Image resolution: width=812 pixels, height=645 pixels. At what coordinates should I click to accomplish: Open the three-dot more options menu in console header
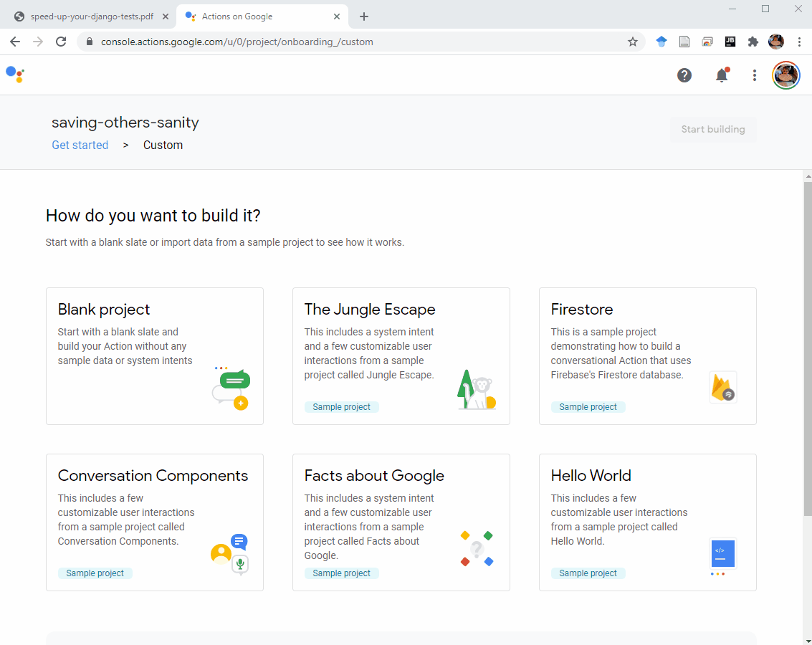[754, 75]
